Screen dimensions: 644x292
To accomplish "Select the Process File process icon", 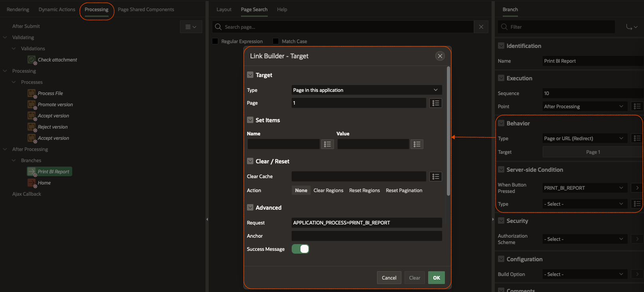I will pyautogui.click(x=32, y=93).
